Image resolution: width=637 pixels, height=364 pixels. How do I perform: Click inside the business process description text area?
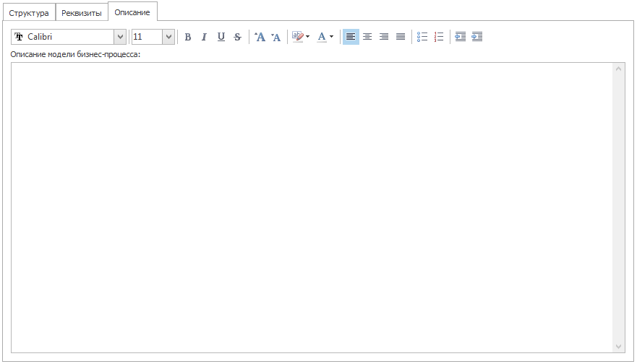[x=312, y=207]
